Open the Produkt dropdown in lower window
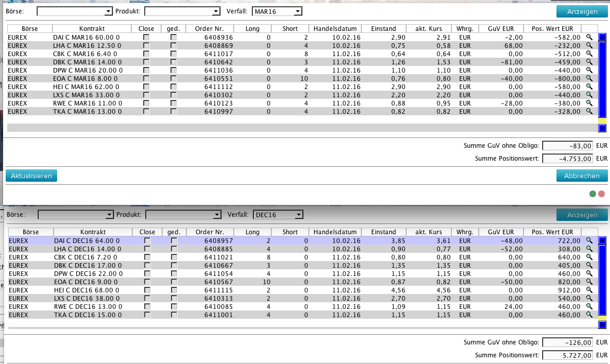610x364 pixels. coord(183,214)
